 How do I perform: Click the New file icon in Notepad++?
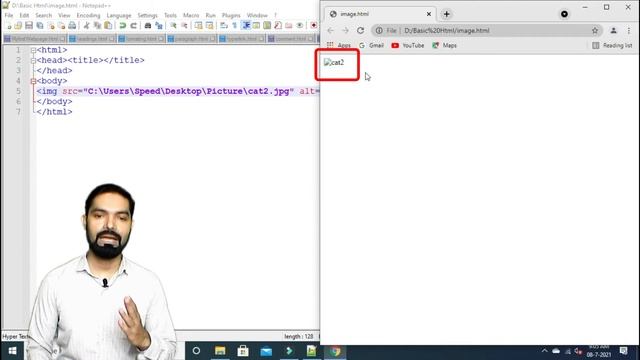(x=9, y=25)
